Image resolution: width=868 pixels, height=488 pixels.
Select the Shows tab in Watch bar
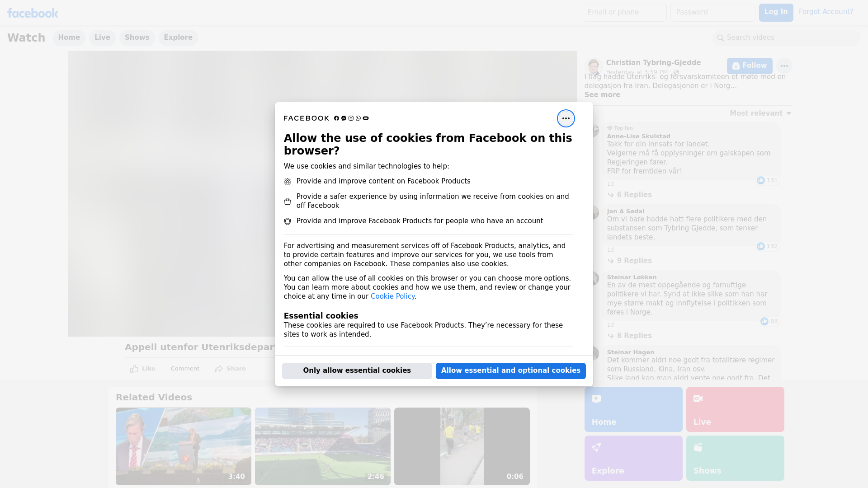(137, 38)
